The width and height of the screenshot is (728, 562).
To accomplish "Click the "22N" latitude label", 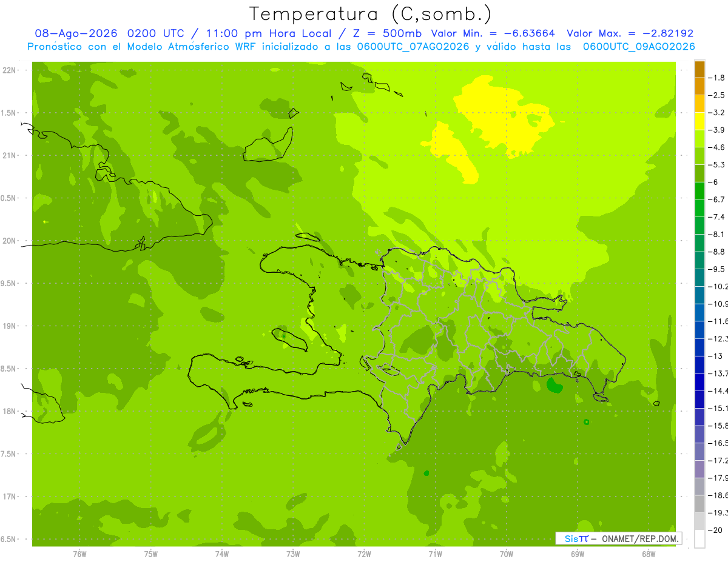I will click(x=9, y=70).
